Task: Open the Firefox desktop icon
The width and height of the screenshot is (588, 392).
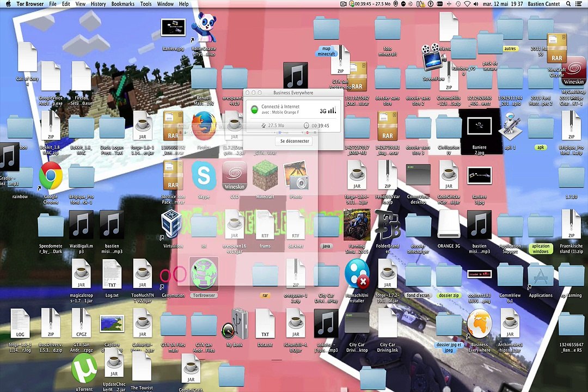Action: [x=204, y=126]
